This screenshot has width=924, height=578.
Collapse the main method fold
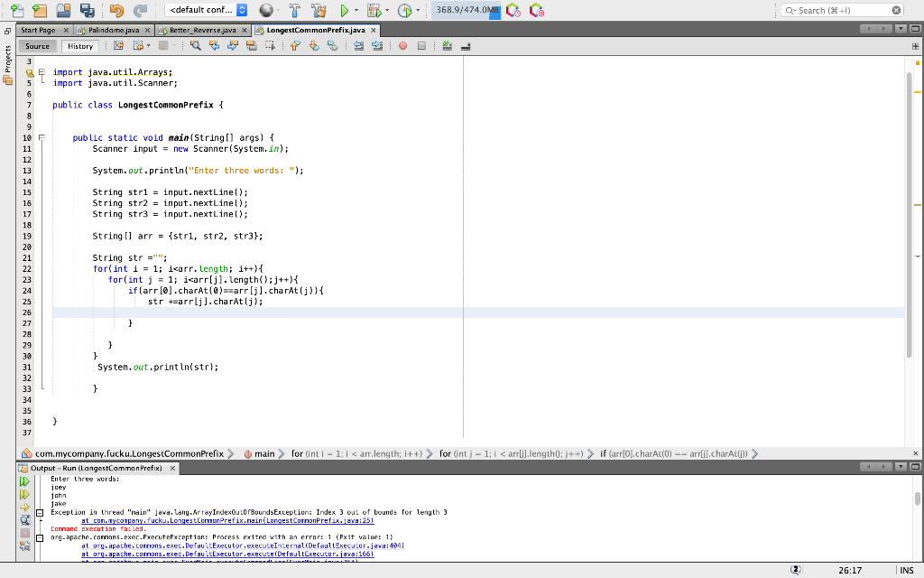click(42, 137)
